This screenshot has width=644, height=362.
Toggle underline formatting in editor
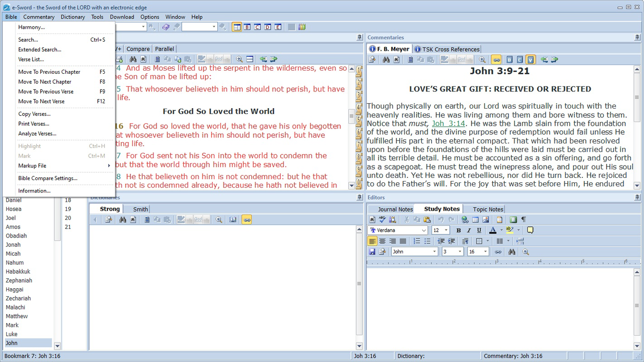479,230
